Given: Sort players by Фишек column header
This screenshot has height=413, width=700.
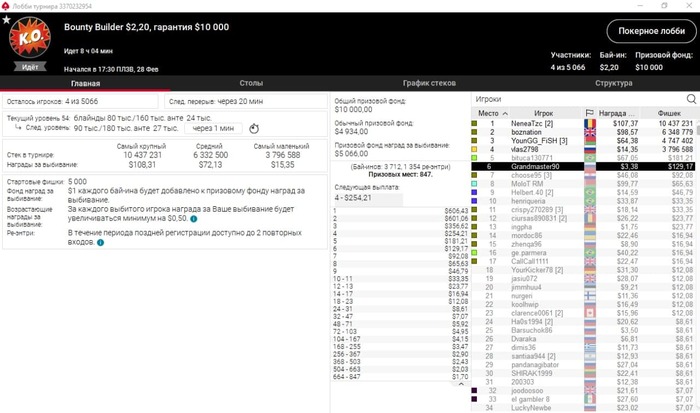Looking at the screenshot, I should [x=668, y=113].
